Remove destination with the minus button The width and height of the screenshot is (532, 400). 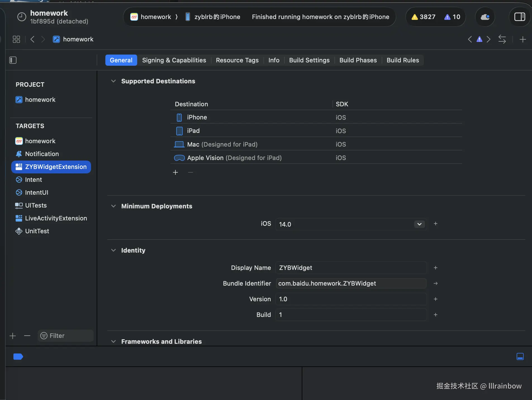[x=191, y=172]
